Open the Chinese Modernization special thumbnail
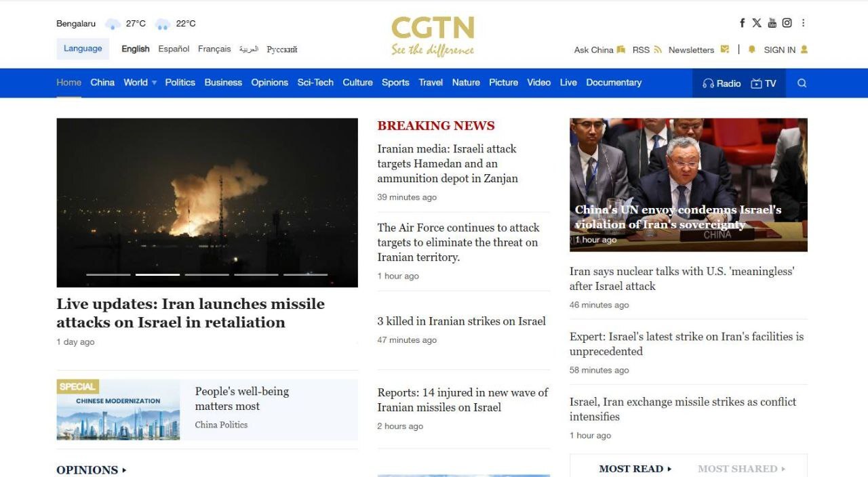The image size is (868, 477). point(118,410)
